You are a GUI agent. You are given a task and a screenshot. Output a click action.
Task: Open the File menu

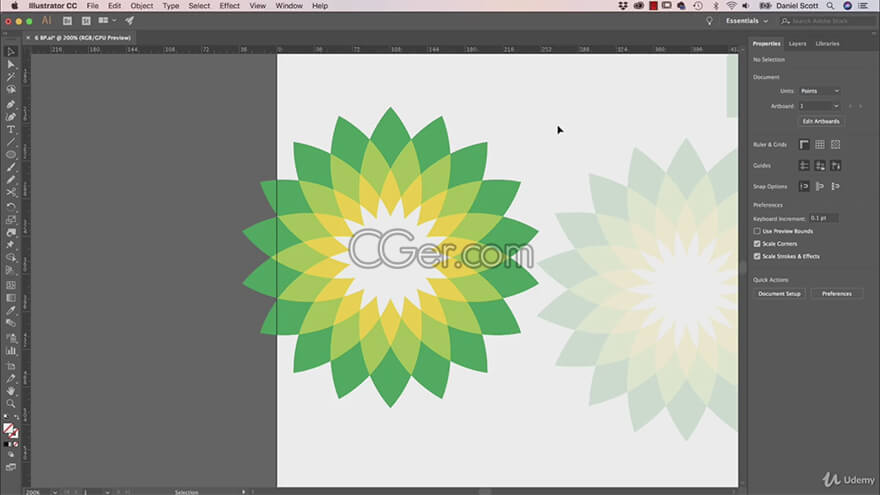pyautogui.click(x=93, y=6)
